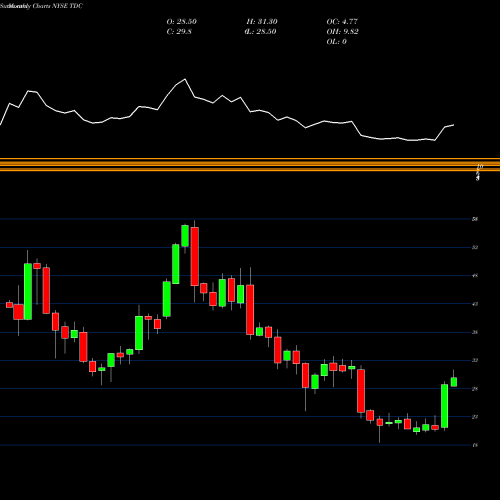Select the 'OH: 9.82' readout
The height and width of the screenshot is (500, 500).
342,32
